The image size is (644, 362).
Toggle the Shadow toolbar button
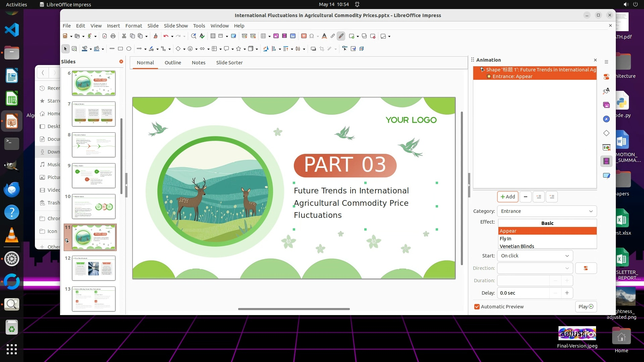(313, 49)
